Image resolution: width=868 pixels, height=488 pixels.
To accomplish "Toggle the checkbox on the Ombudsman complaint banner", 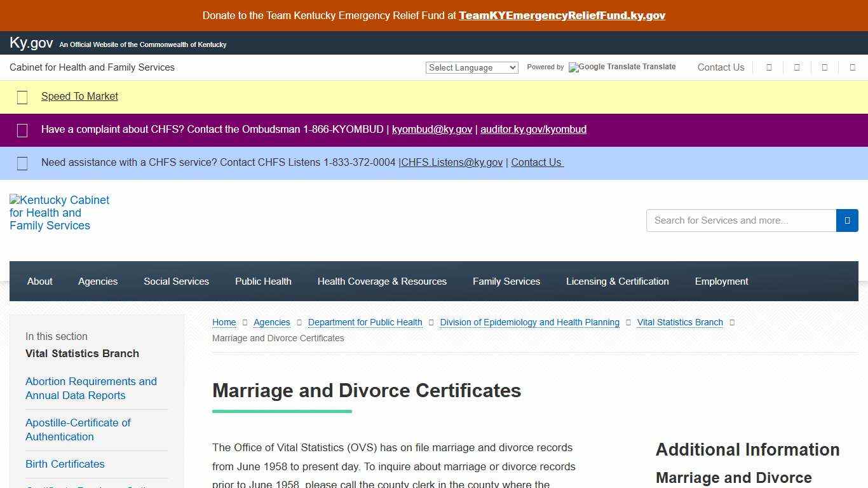I will click(x=22, y=130).
